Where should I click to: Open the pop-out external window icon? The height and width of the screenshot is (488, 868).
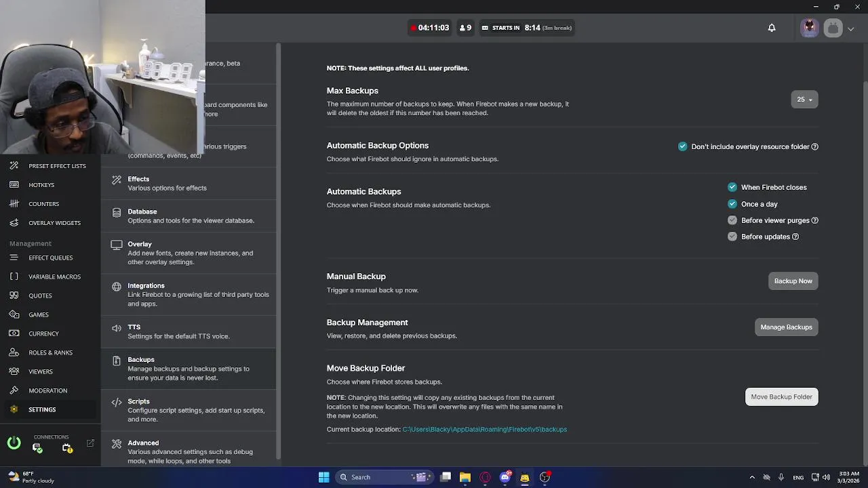click(90, 443)
